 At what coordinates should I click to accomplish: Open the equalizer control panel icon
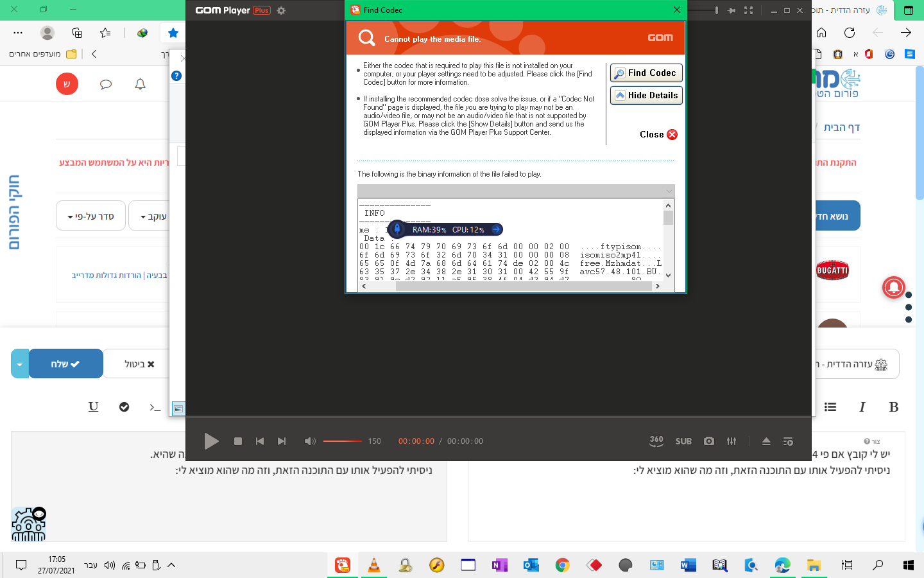(732, 441)
